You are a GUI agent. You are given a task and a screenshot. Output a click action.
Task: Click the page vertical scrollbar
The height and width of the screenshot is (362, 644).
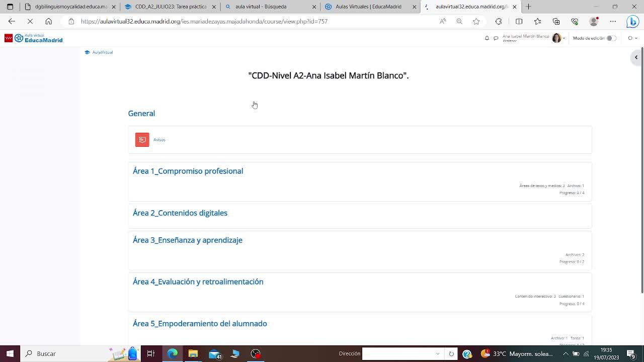coord(641,171)
